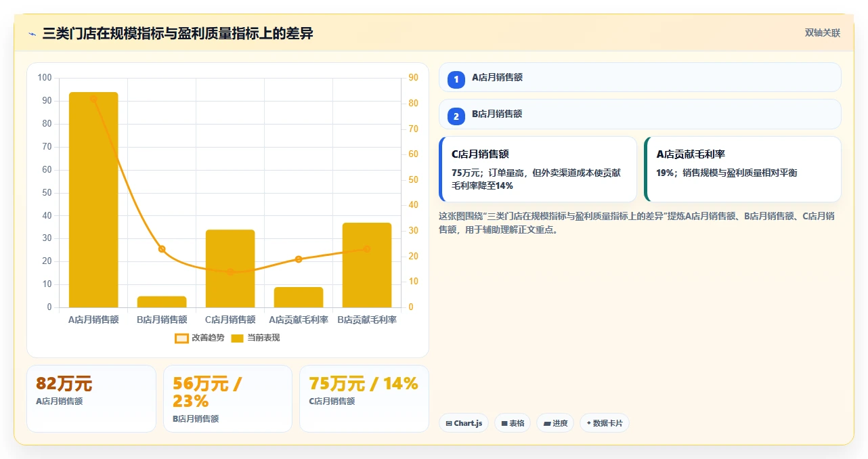Click the 进度 tag
Image resolution: width=868 pixels, height=459 pixels.
pyautogui.click(x=555, y=423)
